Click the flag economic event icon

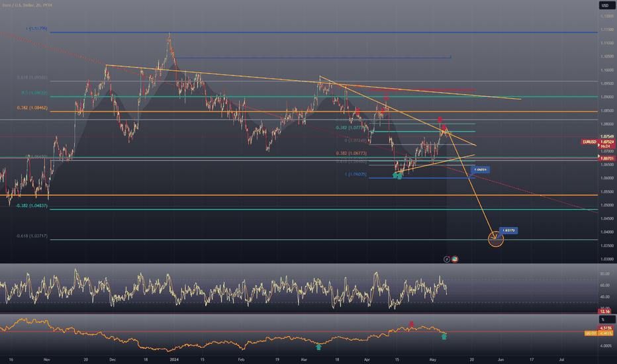pyautogui.click(x=455, y=259)
